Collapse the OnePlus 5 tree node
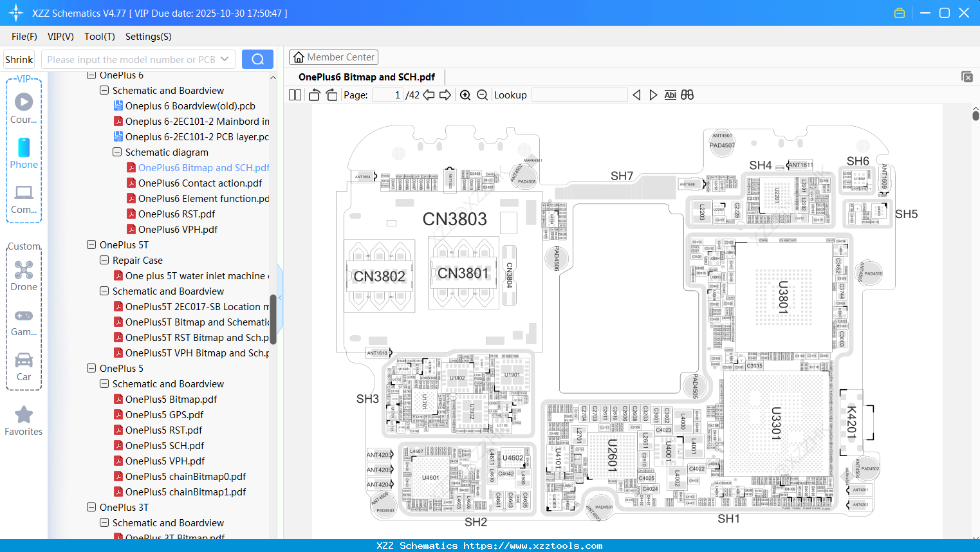980x552 pixels. [x=91, y=369]
